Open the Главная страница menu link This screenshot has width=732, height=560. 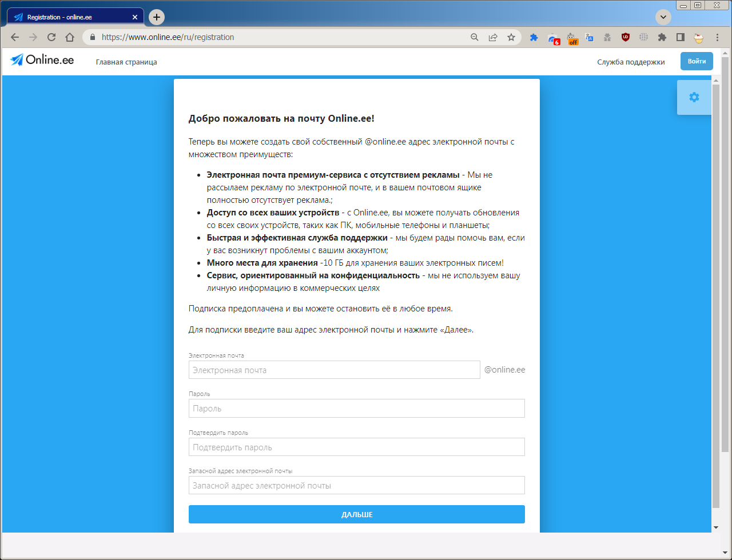click(126, 62)
